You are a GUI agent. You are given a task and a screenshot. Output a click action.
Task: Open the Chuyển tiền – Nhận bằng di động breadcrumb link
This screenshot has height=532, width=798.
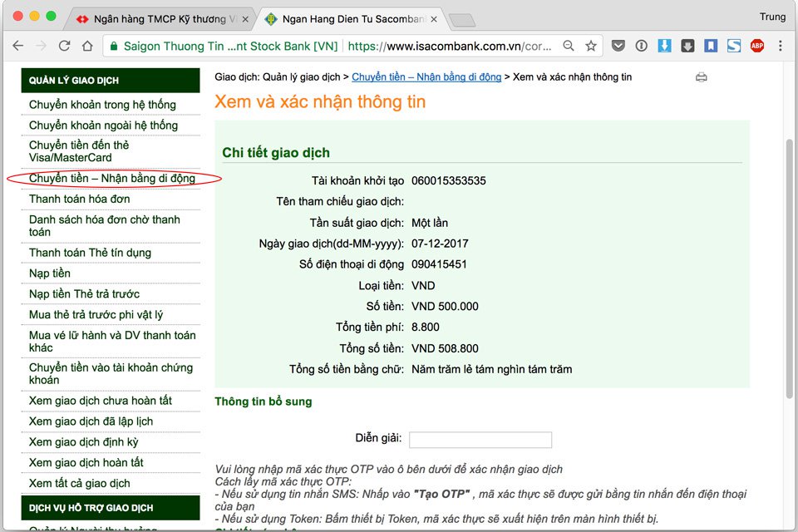coord(426,76)
